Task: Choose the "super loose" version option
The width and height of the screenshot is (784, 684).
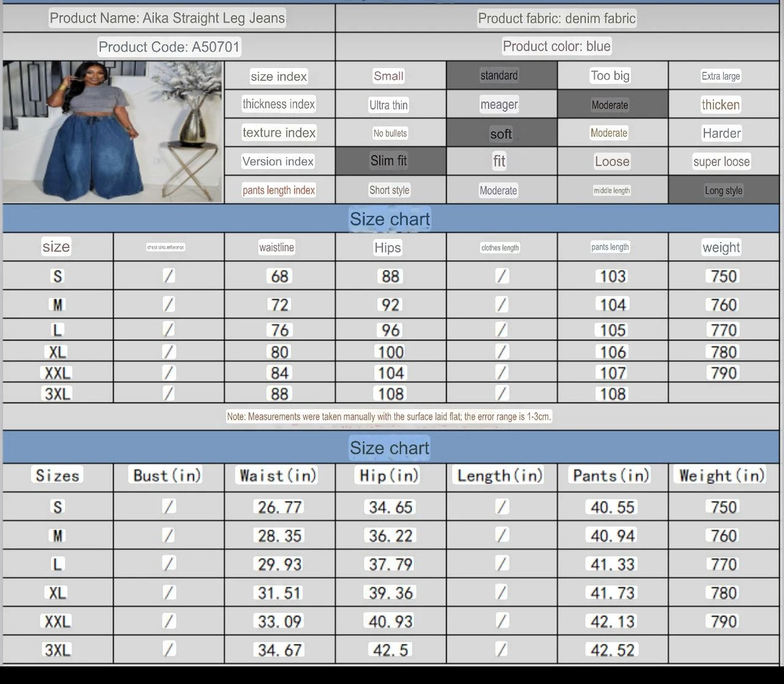Action: [722, 162]
